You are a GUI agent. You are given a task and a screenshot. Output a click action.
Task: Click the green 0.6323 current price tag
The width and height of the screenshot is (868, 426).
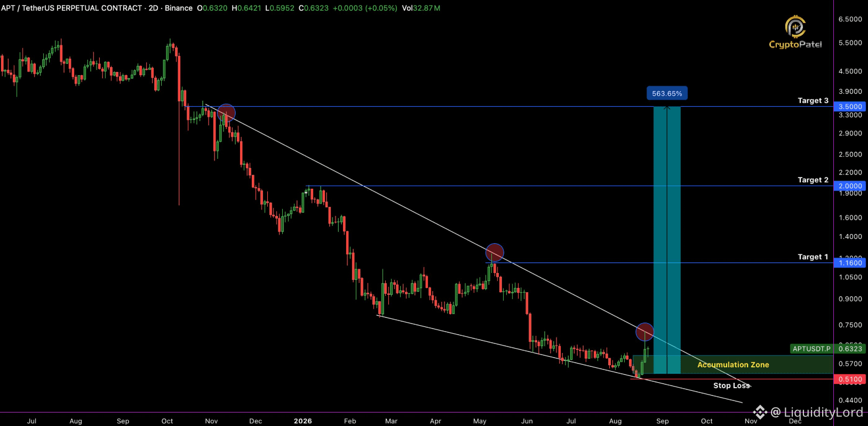(850, 349)
